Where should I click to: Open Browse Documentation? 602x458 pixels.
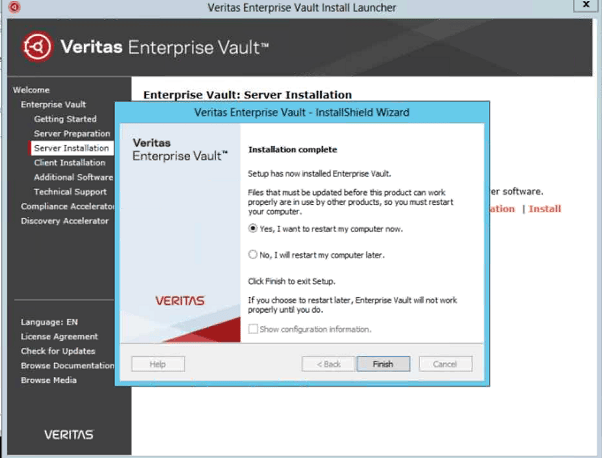click(68, 365)
